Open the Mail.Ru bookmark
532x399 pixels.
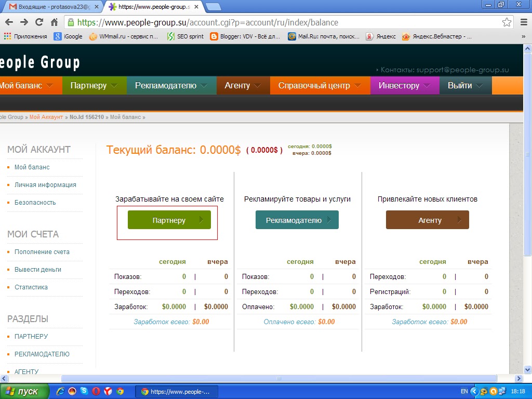point(324,36)
